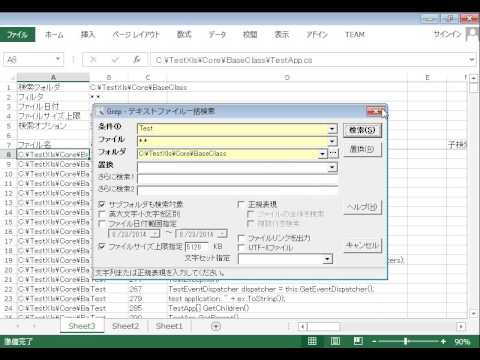Open the 文字セット指定 dropdown
480x360 pixels.
pos(328,259)
